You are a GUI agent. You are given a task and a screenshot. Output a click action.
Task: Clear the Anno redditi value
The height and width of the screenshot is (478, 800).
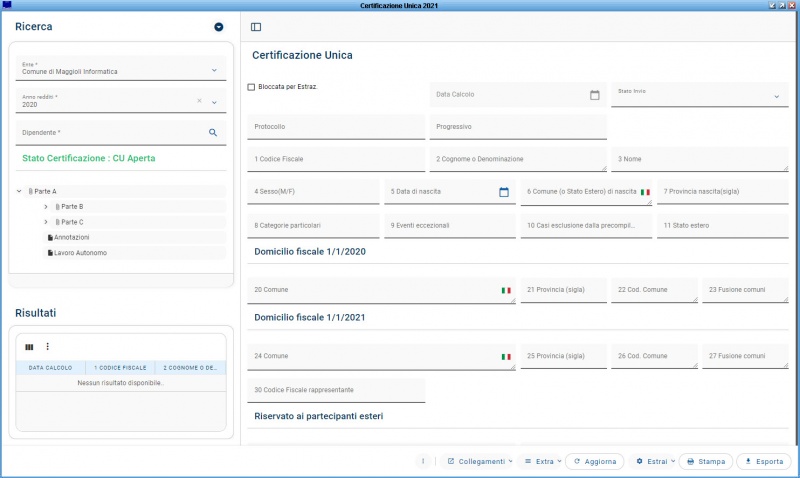click(x=199, y=101)
